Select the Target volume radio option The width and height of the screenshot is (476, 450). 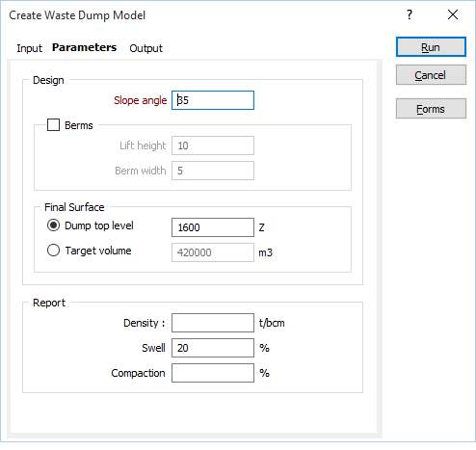coord(53,251)
